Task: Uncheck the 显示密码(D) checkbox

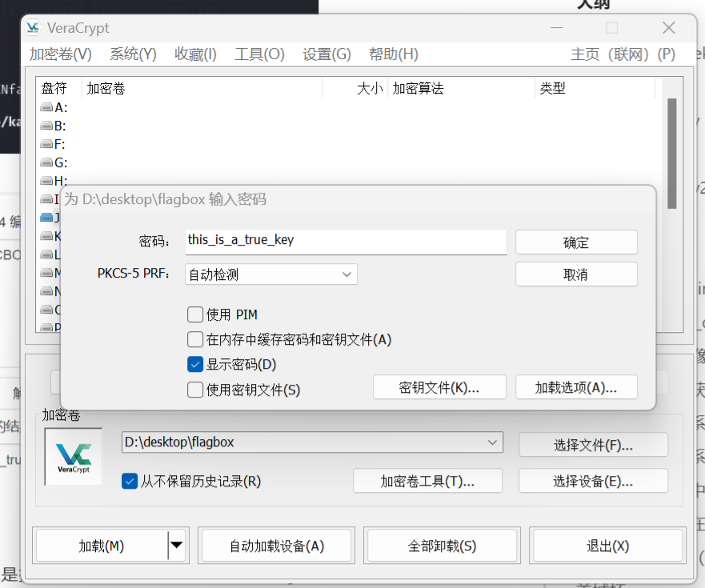Action: tap(195, 365)
